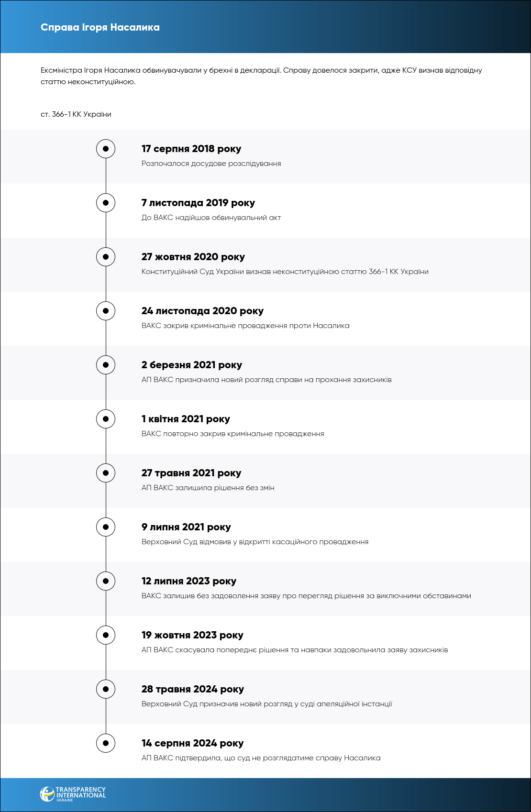The width and height of the screenshot is (531, 812).
Task: Click the timeline marker for 17 серпня 2018
Action: [106, 149]
